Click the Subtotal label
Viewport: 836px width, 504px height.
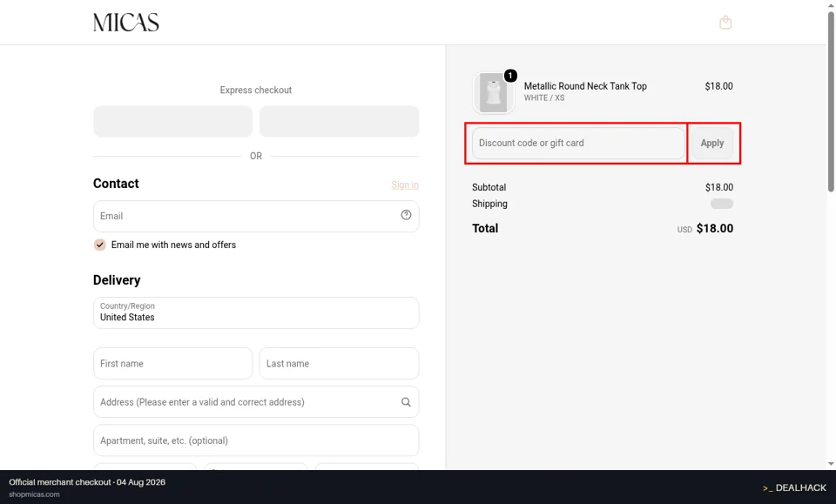[489, 187]
